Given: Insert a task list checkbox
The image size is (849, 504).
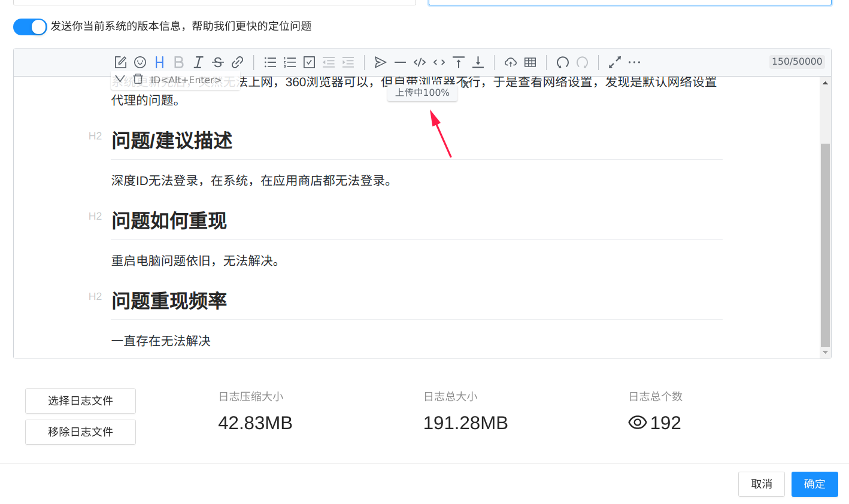Looking at the screenshot, I should pyautogui.click(x=310, y=62).
